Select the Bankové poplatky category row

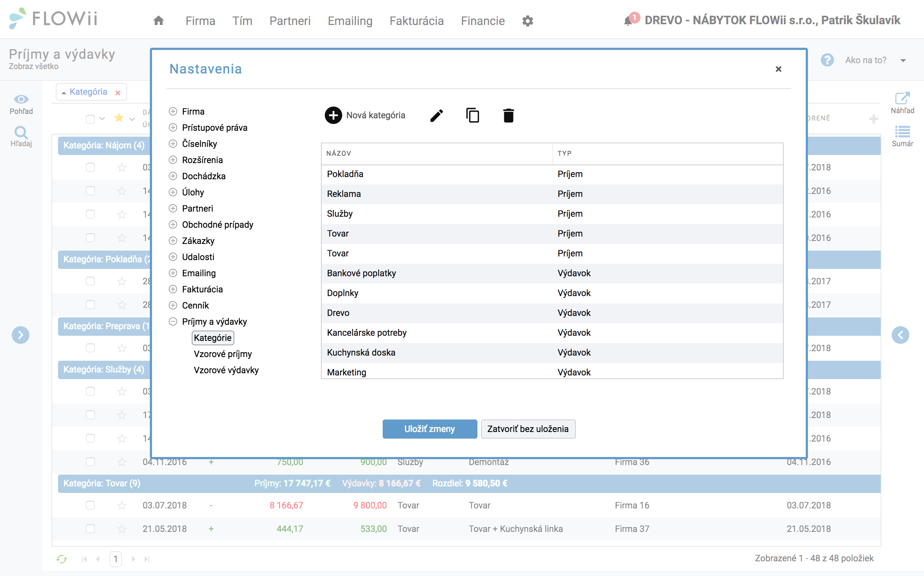point(552,273)
